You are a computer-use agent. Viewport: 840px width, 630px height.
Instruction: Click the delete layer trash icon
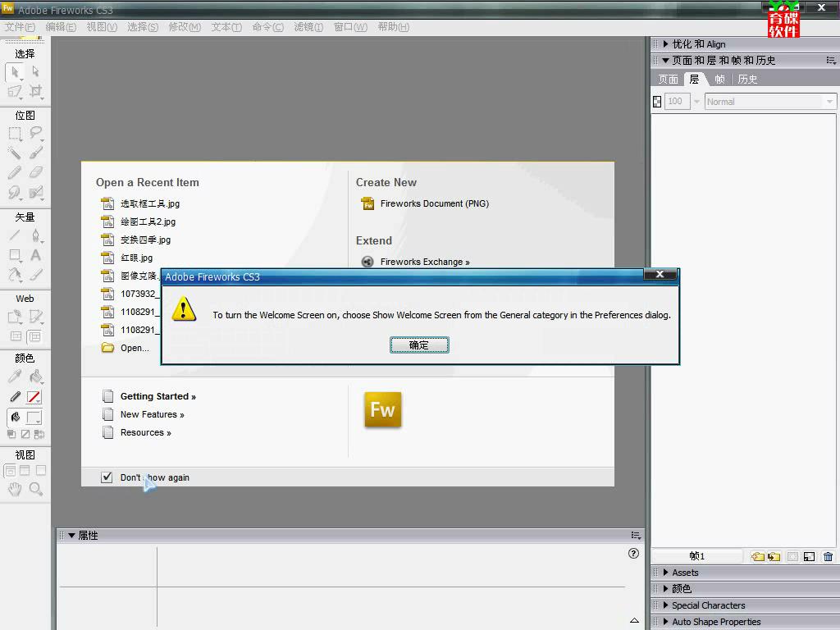click(829, 557)
